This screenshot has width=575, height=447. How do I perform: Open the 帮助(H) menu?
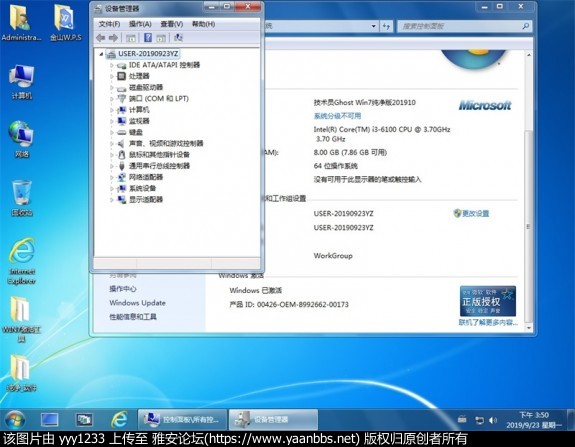(203, 24)
